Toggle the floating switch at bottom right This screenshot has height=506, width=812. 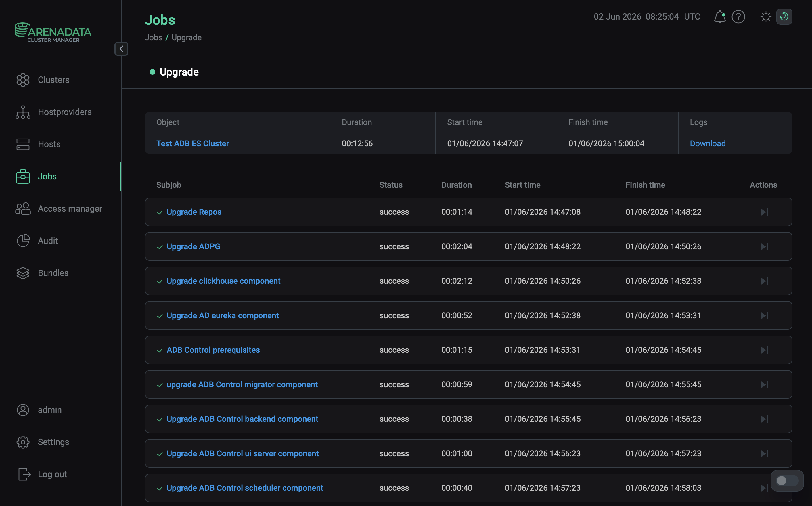pyautogui.click(x=787, y=481)
